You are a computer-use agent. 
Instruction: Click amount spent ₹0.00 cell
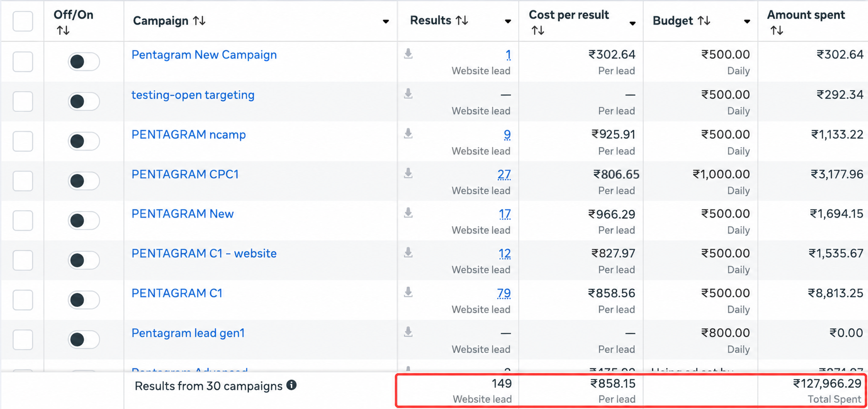(x=846, y=333)
